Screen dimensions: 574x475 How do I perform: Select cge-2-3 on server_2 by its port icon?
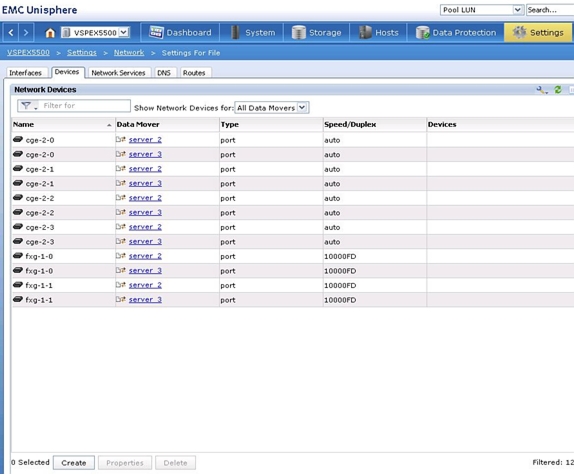[x=18, y=227]
